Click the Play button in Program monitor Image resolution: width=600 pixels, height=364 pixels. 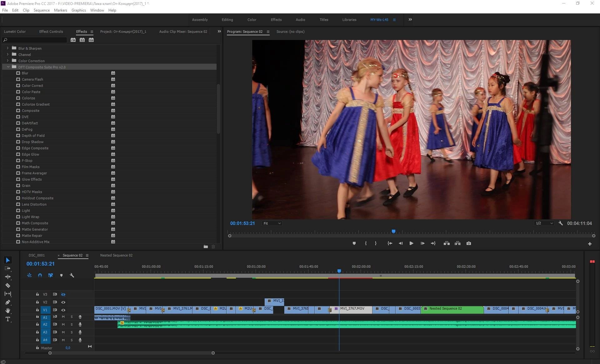(411, 243)
